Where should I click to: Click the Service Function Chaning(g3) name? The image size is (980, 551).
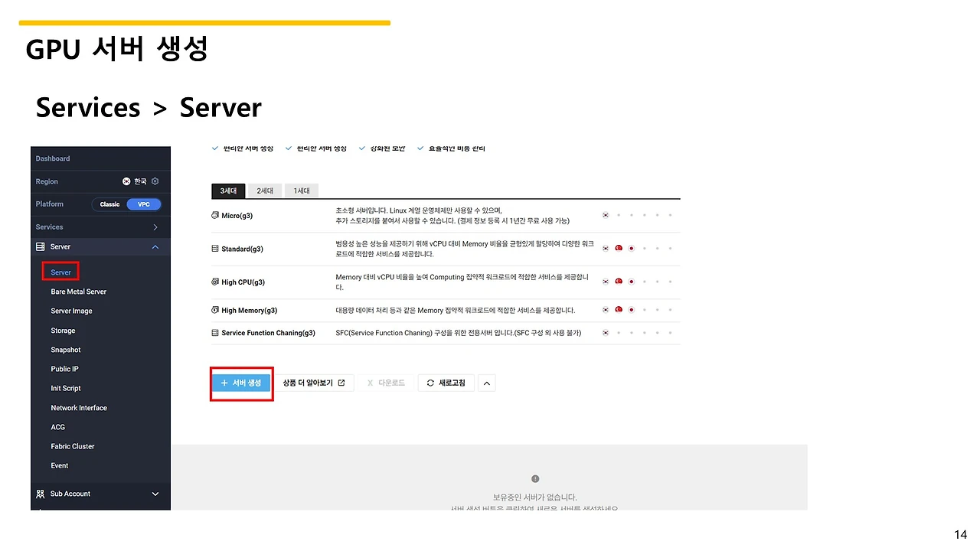click(x=268, y=333)
